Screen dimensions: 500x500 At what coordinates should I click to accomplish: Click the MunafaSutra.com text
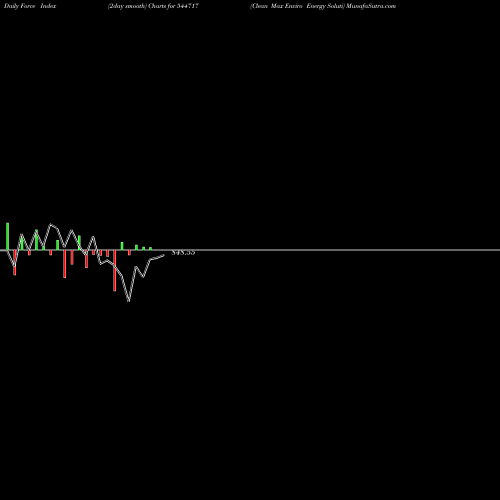[x=371, y=6]
